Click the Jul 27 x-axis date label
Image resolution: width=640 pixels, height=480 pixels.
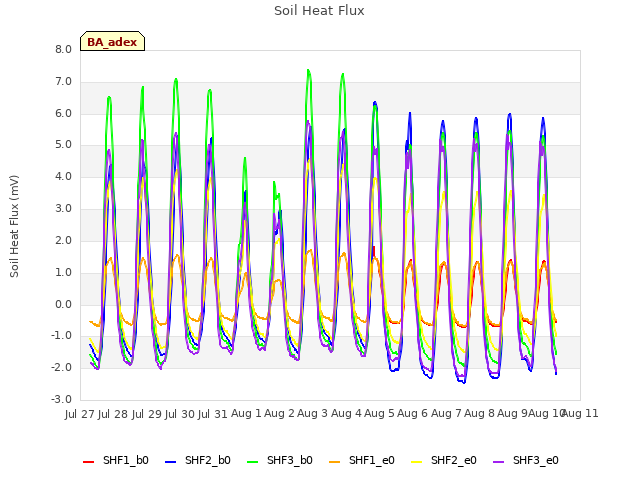pos(80,414)
